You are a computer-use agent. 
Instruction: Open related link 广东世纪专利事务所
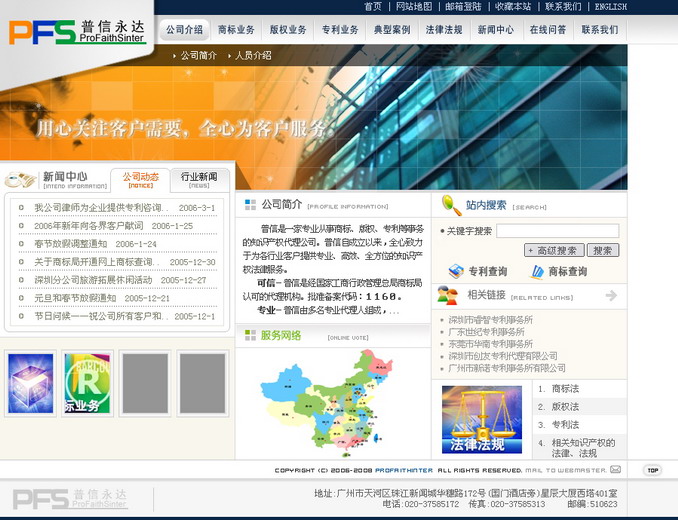[x=486, y=332]
